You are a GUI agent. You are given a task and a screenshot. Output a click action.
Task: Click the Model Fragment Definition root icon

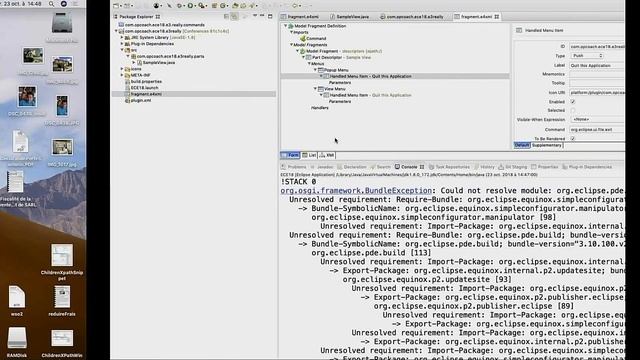291,26
